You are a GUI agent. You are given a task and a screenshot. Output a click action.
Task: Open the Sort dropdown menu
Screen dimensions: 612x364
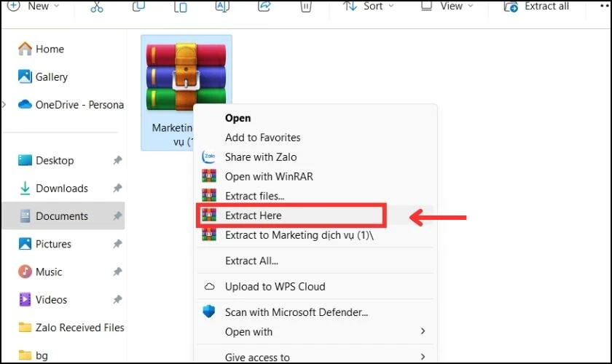[x=369, y=7]
